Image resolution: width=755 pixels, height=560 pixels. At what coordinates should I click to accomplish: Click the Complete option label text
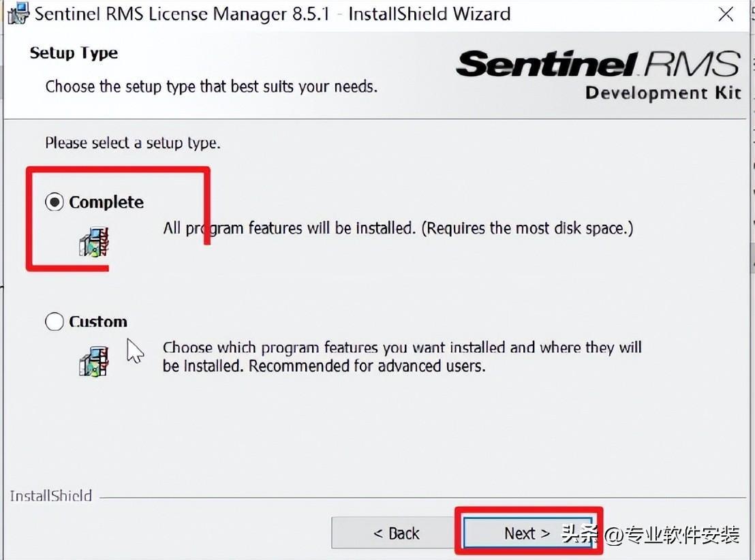106,202
